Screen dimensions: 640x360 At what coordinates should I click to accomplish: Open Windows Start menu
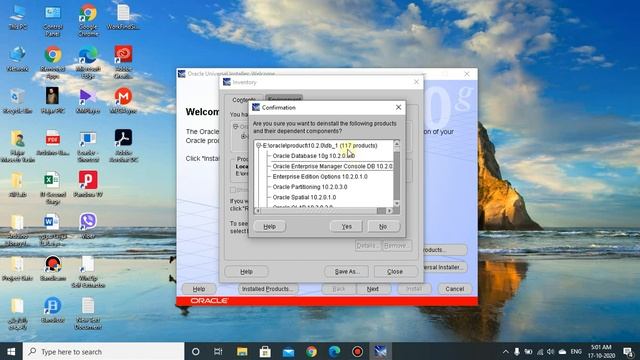tap(11, 351)
